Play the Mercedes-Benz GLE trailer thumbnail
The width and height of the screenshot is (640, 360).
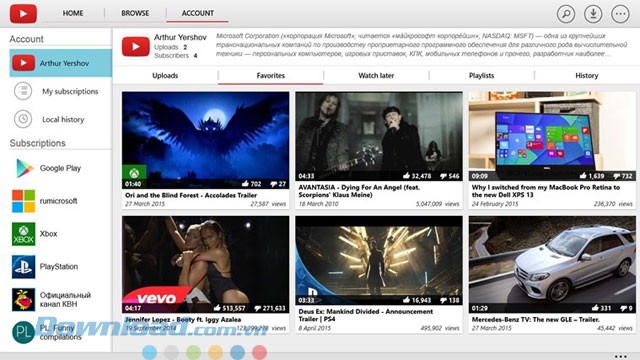552,264
